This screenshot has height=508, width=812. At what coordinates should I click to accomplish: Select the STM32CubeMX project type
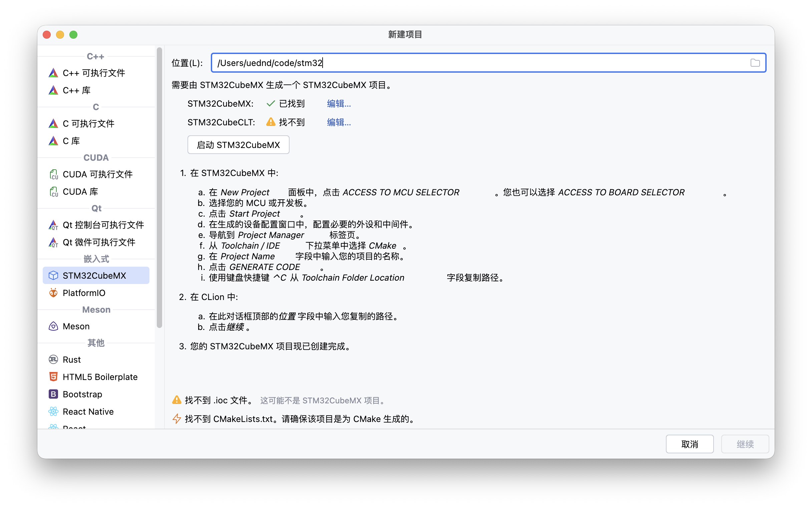coord(96,276)
